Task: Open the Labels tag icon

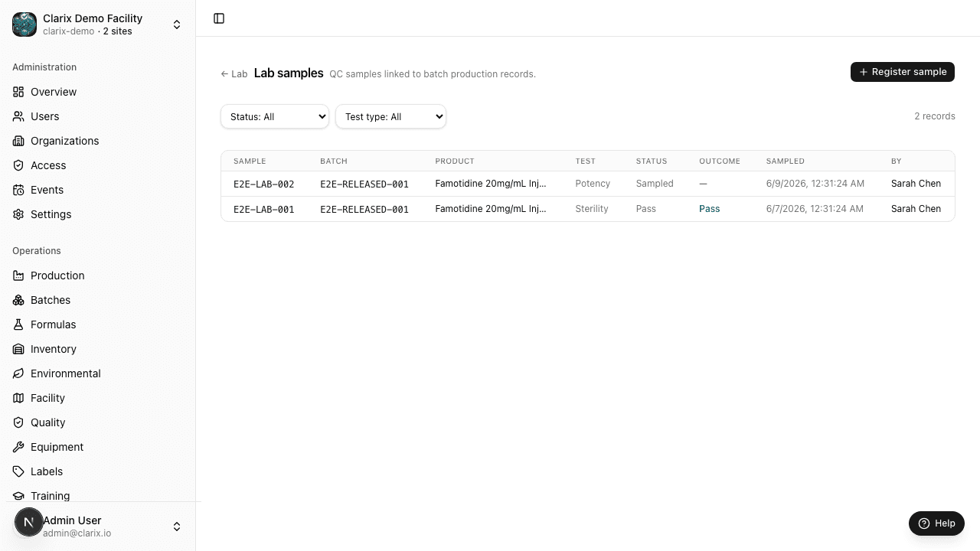Action: click(x=18, y=471)
